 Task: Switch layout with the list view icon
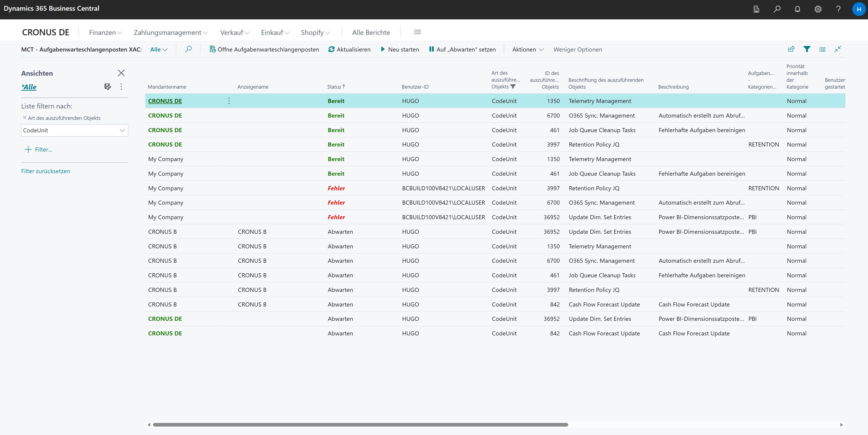(822, 49)
